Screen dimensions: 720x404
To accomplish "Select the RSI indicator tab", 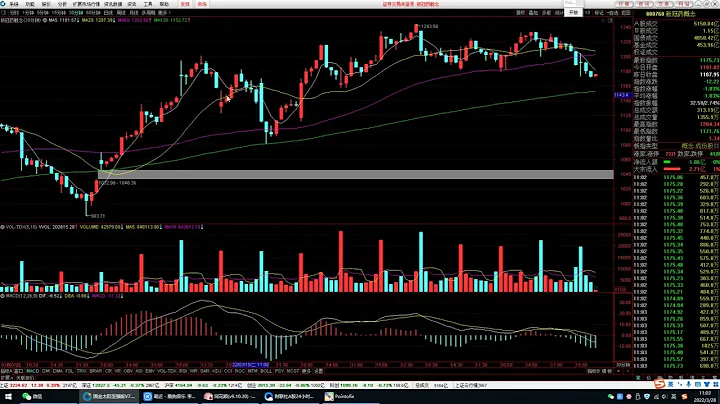I will pos(183,371).
